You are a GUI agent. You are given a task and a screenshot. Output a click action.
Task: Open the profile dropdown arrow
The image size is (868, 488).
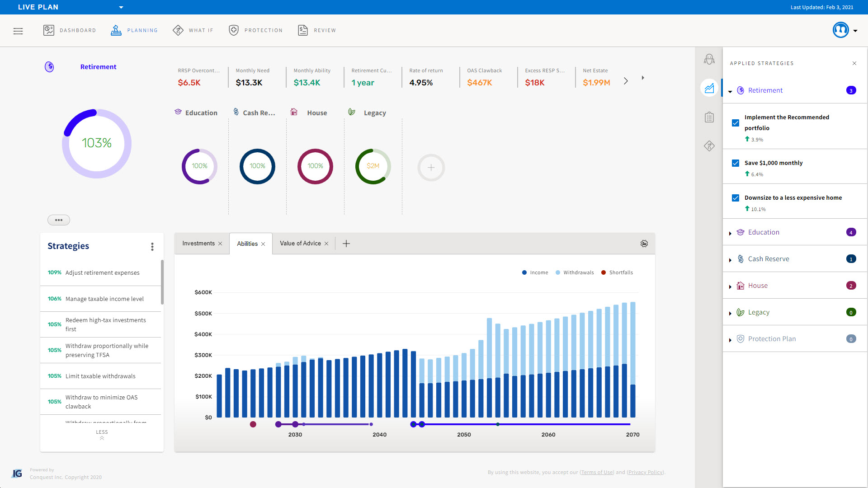(855, 31)
